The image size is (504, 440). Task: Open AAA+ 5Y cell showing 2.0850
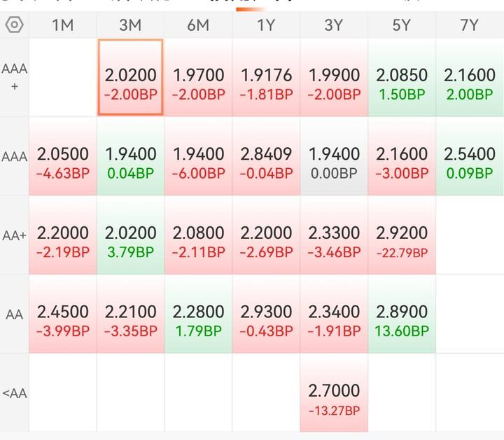click(402, 77)
